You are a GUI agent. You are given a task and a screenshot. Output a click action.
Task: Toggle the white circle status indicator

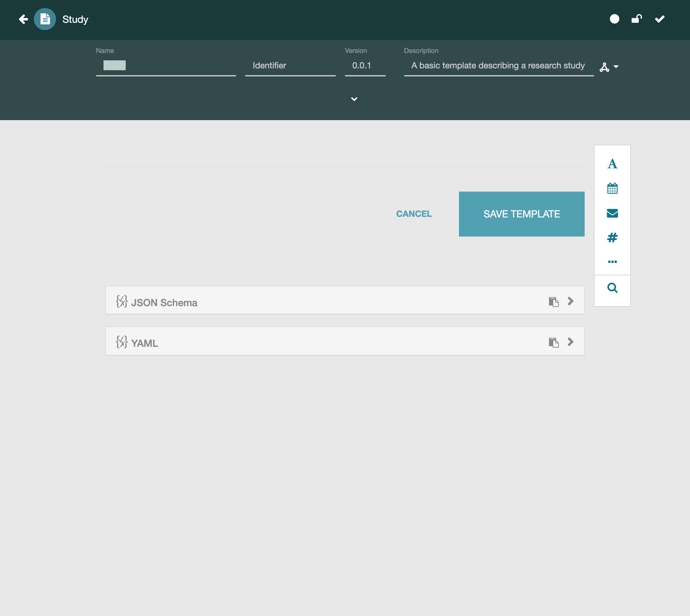[x=614, y=19]
